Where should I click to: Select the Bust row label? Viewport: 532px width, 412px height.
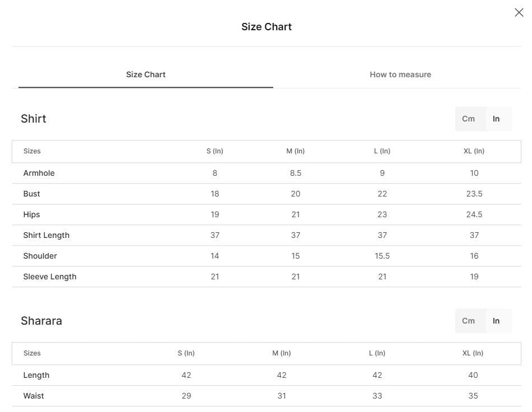[x=31, y=194]
